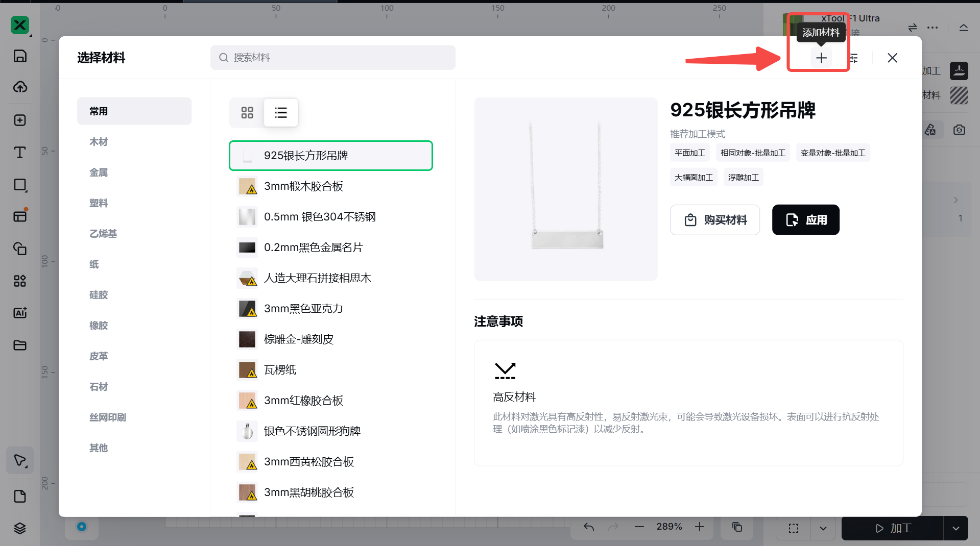Viewport: 980px width, 546px height.
Task: Select the 平面加工 processing mode tag
Action: tap(689, 153)
